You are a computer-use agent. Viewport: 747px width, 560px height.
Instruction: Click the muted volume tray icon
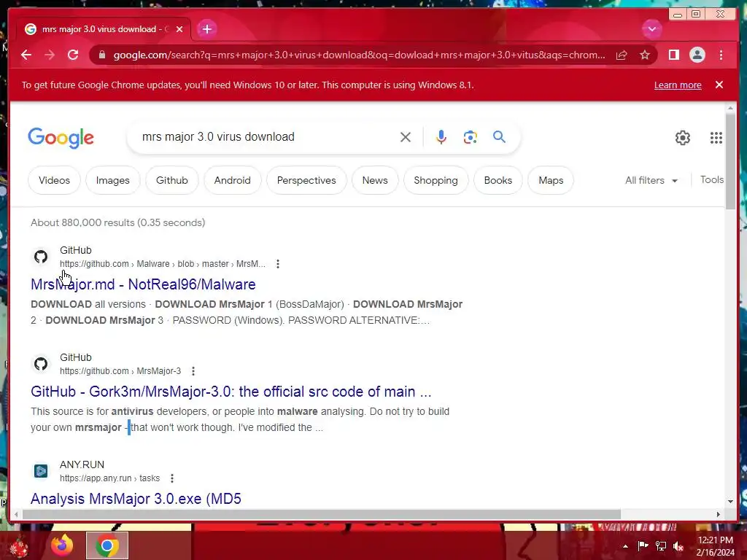pyautogui.click(x=678, y=546)
